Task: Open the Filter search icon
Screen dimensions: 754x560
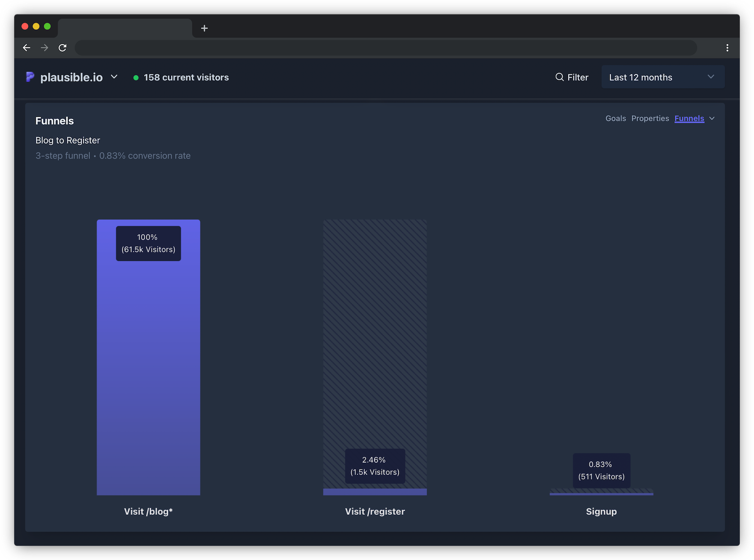Action: pyautogui.click(x=559, y=77)
